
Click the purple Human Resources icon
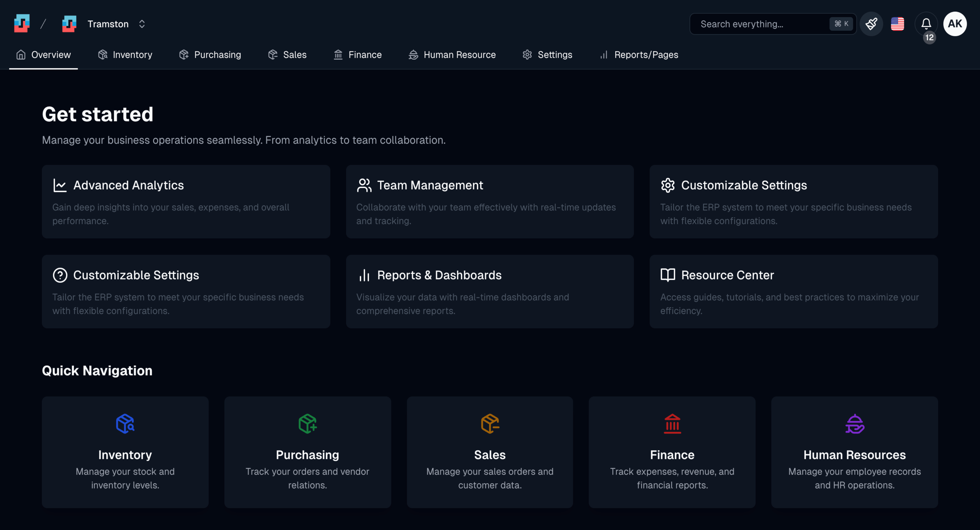point(854,424)
